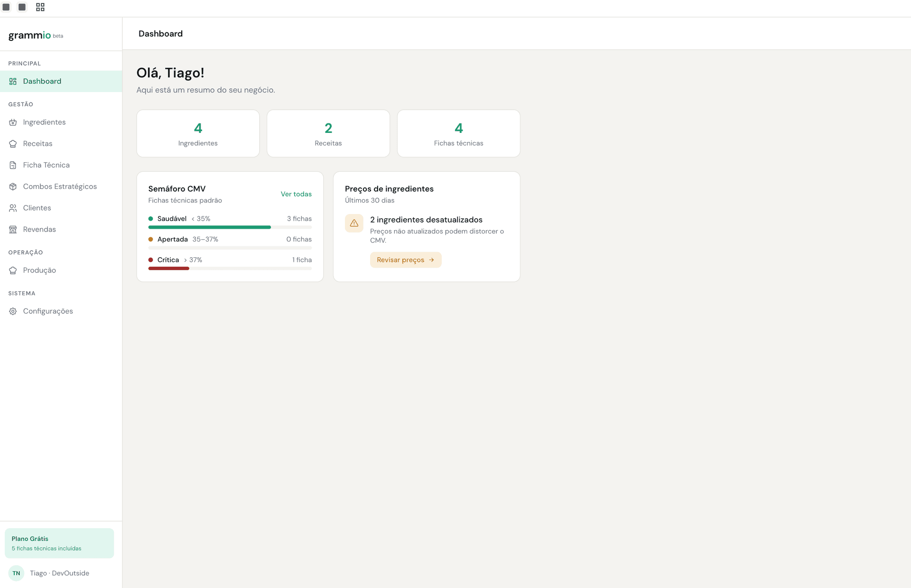Viewport: 911px width, 588px height.
Task: Open Ficha Técnica page
Action: [61, 165]
